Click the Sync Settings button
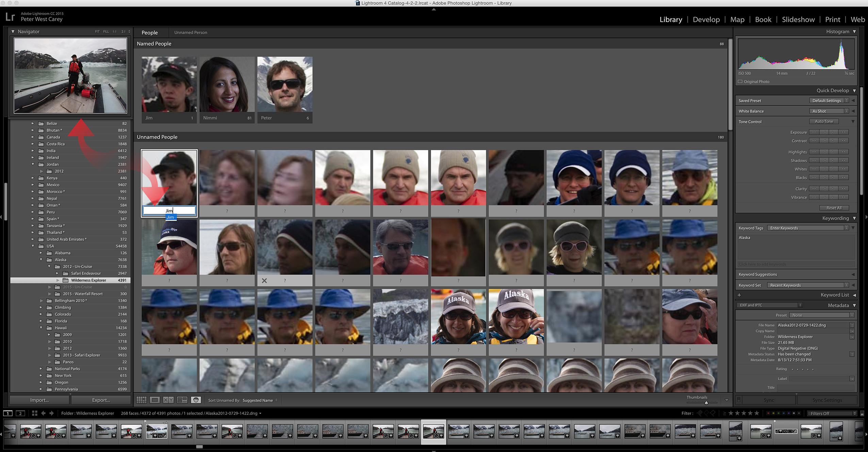This screenshot has width=868, height=452. click(x=827, y=400)
